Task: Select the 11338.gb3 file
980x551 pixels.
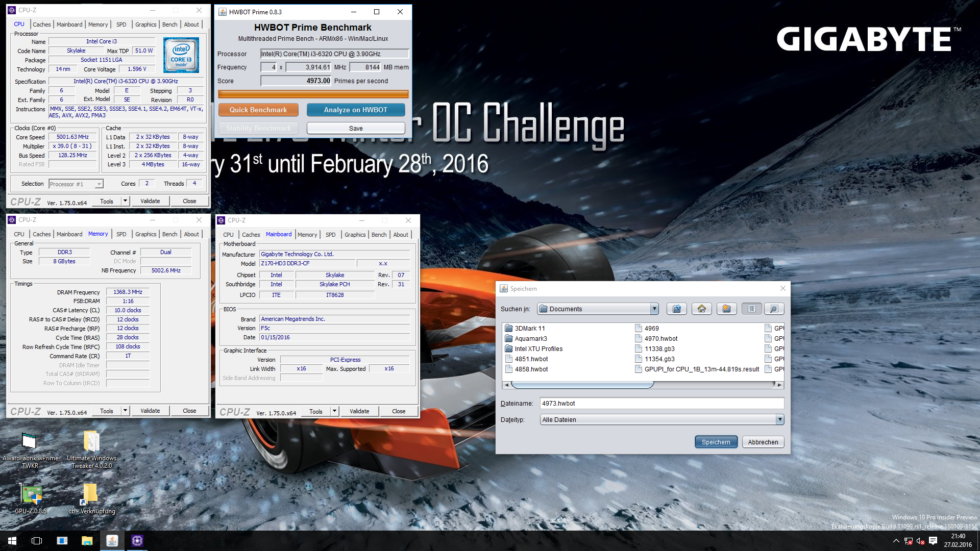Action: pyautogui.click(x=655, y=348)
